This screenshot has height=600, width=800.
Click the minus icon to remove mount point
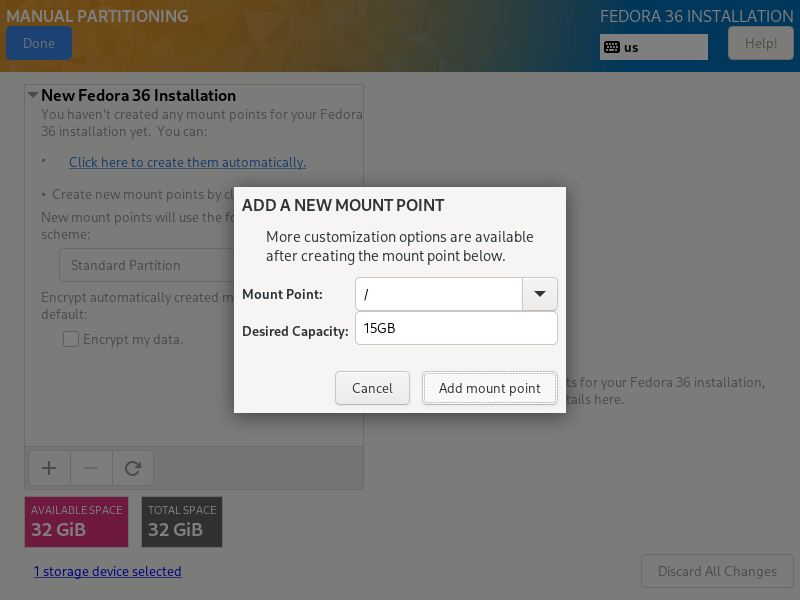[90, 467]
